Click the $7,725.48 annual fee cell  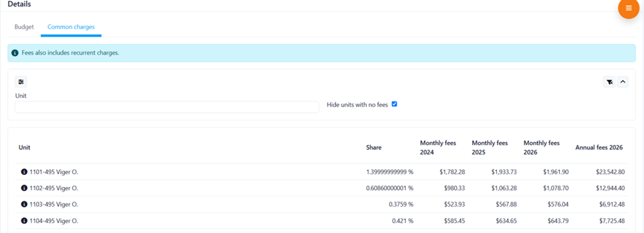[x=611, y=221]
